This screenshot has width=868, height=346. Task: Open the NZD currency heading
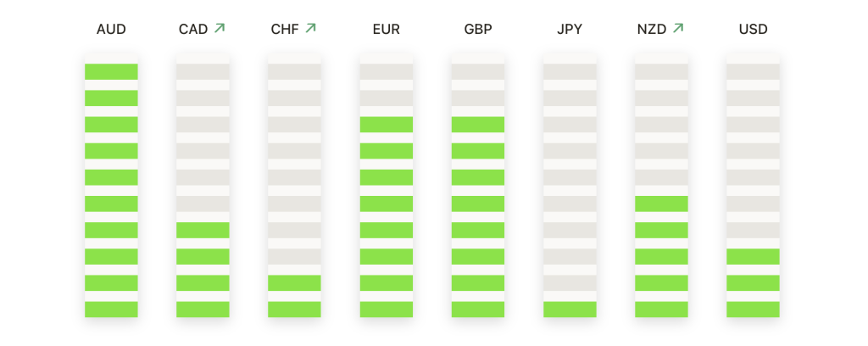click(652, 30)
